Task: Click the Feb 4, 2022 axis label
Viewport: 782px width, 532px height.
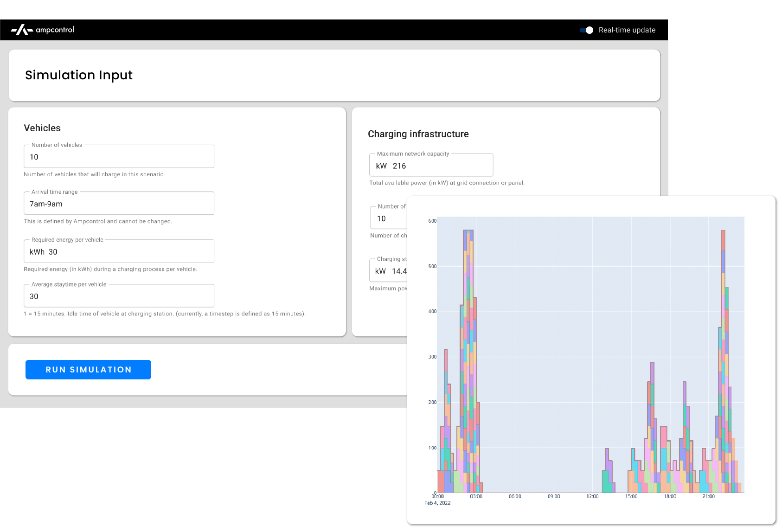Action: tap(437, 503)
